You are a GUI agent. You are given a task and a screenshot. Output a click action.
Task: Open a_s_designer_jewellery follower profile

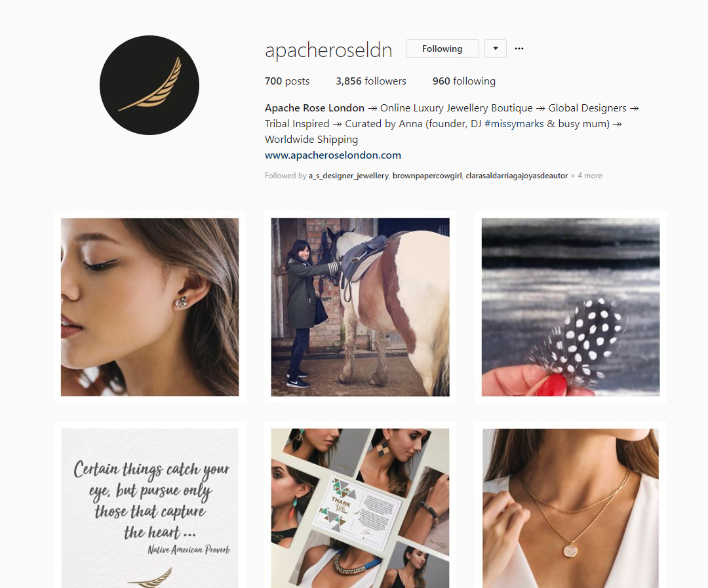point(349,176)
